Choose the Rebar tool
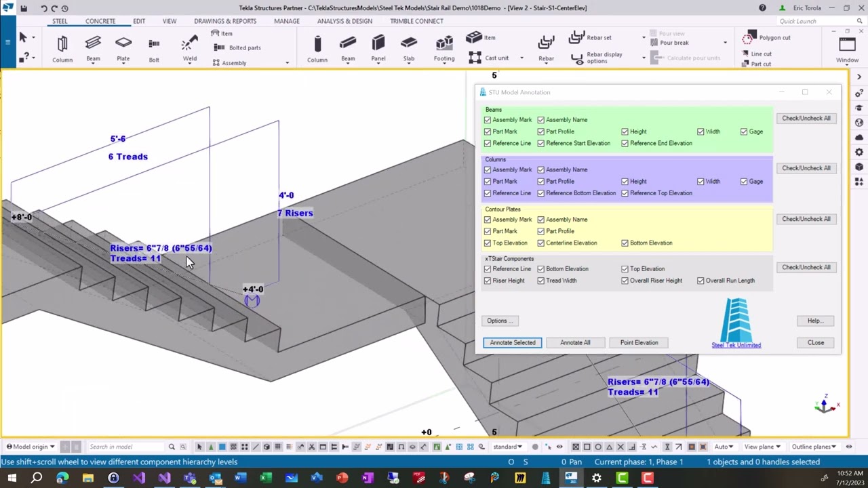 546,49
